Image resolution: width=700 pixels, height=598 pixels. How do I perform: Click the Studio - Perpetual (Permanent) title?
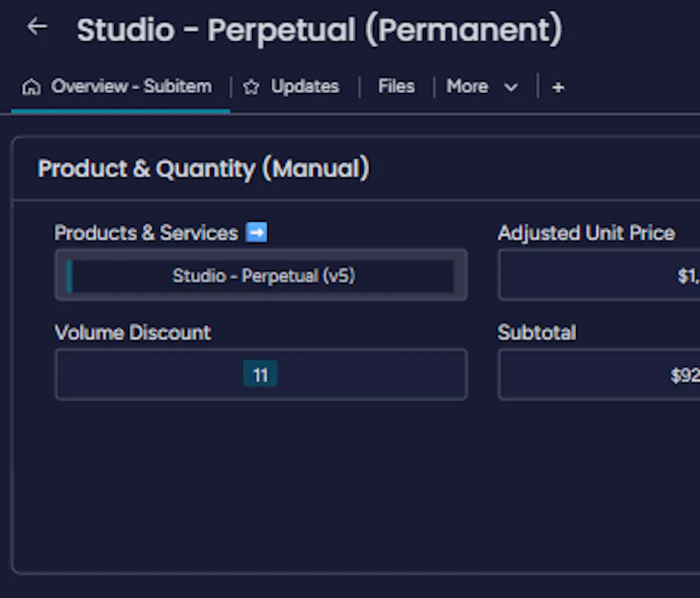coord(319,30)
